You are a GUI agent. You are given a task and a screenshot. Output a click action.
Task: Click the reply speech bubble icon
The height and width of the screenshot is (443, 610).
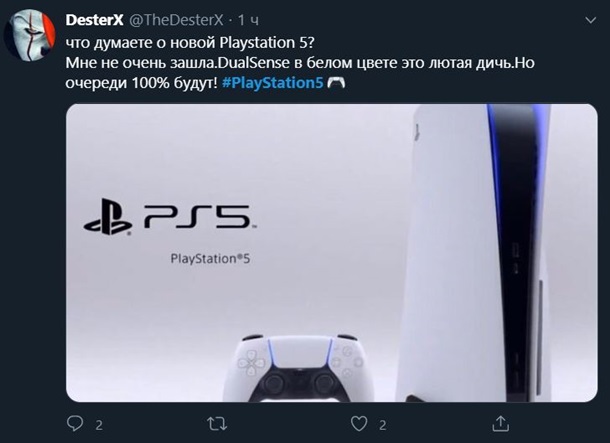[75, 424]
